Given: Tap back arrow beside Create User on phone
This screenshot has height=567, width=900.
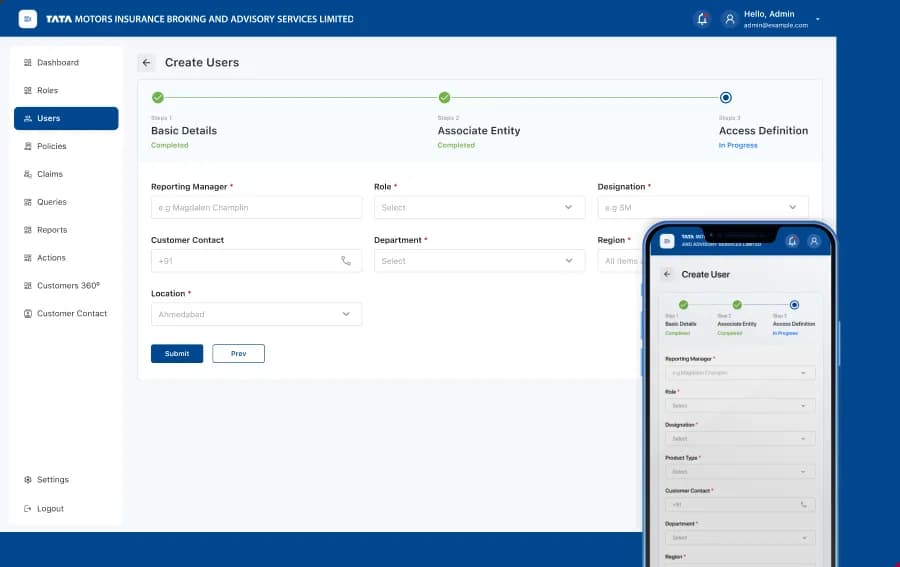Looking at the screenshot, I should coord(667,274).
